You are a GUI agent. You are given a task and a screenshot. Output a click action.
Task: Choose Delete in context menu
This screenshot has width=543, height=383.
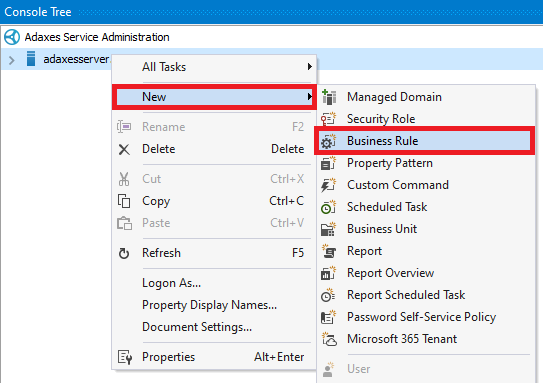pos(214,149)
